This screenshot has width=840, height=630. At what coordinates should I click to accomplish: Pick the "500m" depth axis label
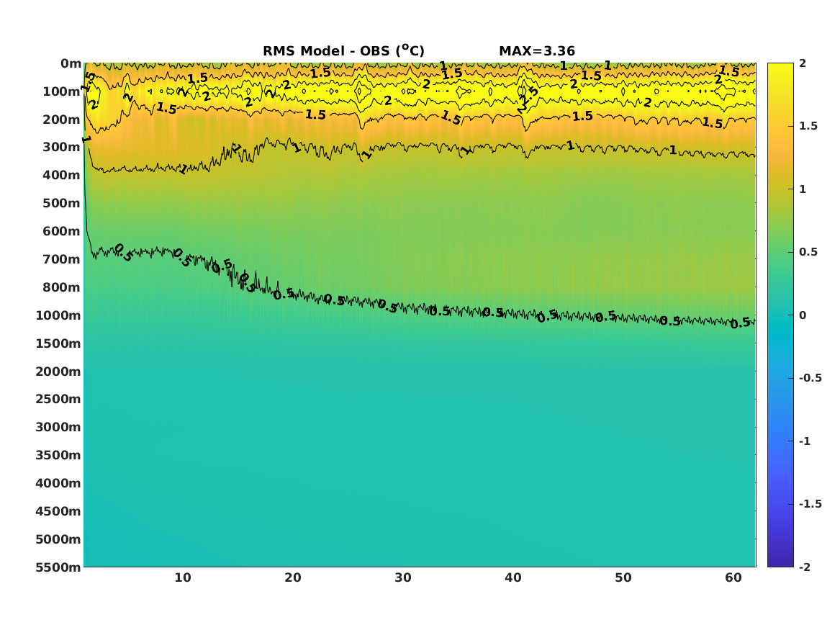(62, 204)
